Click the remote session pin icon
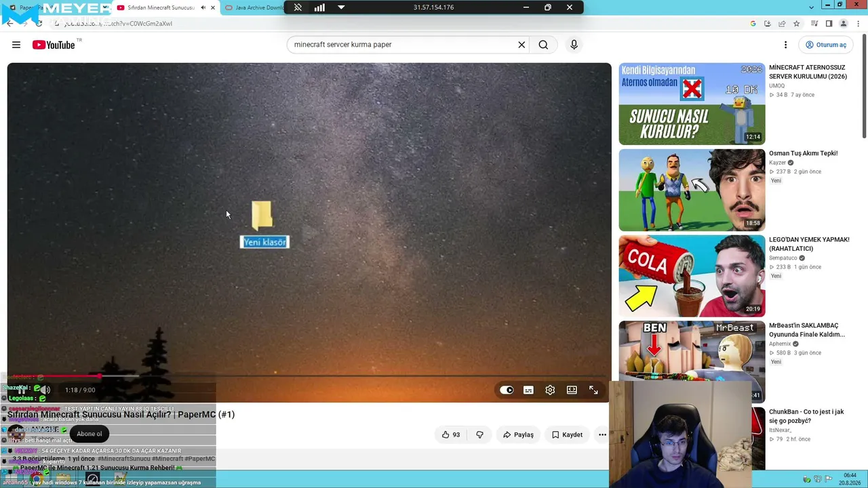Screen dimensions: 868x488 pyautogui.click(x=298, y=7)
